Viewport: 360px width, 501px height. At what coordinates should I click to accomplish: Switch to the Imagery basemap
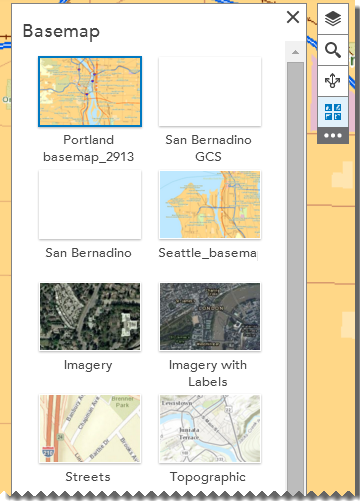tap(90, 317)
